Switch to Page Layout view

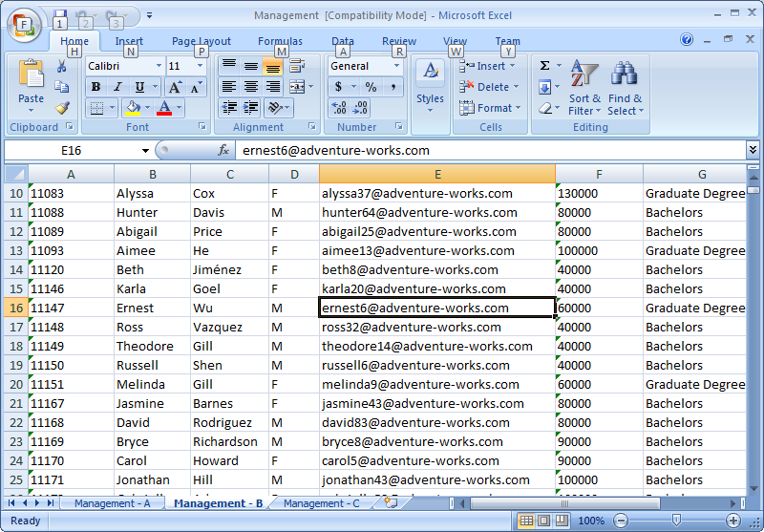[544, 521]
